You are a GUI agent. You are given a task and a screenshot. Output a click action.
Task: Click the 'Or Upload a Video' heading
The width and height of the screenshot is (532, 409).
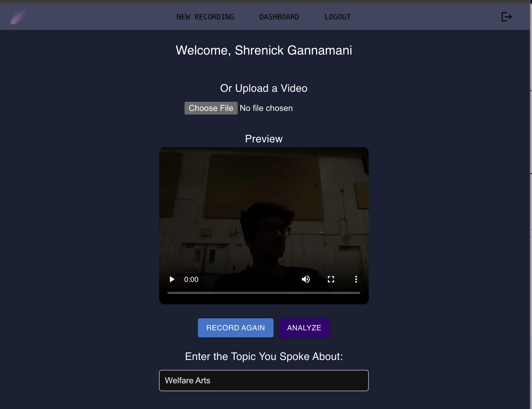pyautogui.click(x=264, y=88)
